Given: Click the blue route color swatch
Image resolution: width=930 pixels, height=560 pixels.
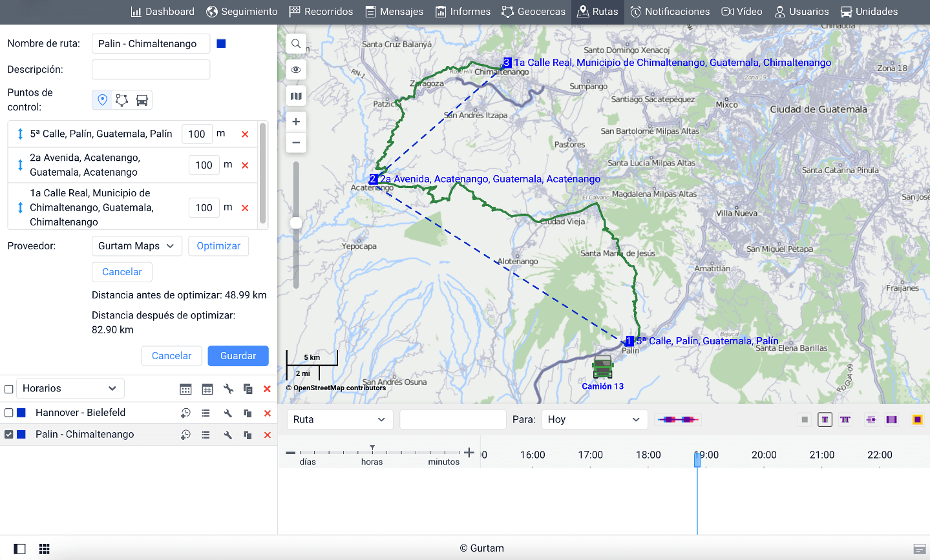Looking at the screenshot, I should [221, 44].
